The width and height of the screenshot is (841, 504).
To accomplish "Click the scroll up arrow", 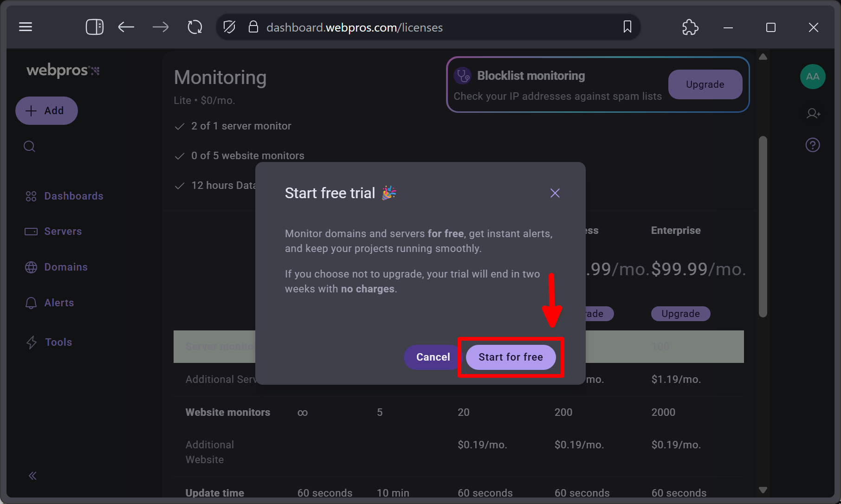I will click(763, 57).
